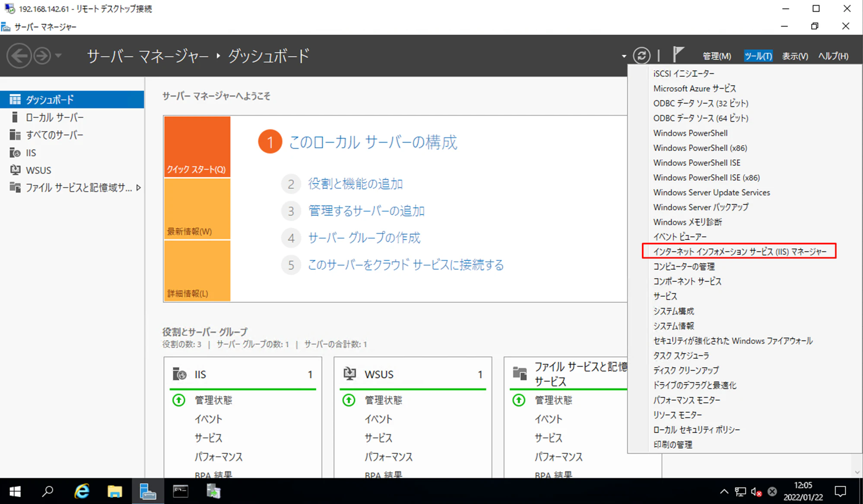The image size is (863, 504).
Task: Open イベント ビューアー from Tools menu
Action: (x=680, y=237)
